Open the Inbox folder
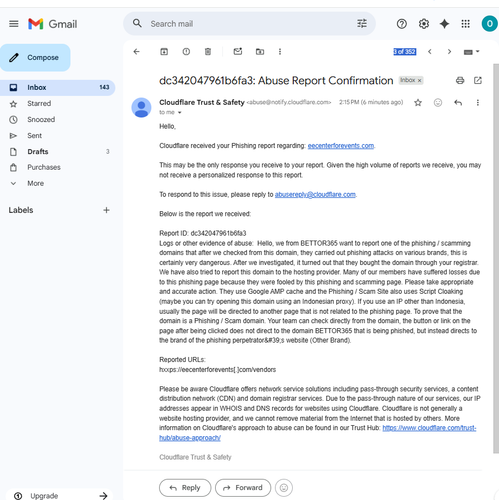 pos(57,87)
